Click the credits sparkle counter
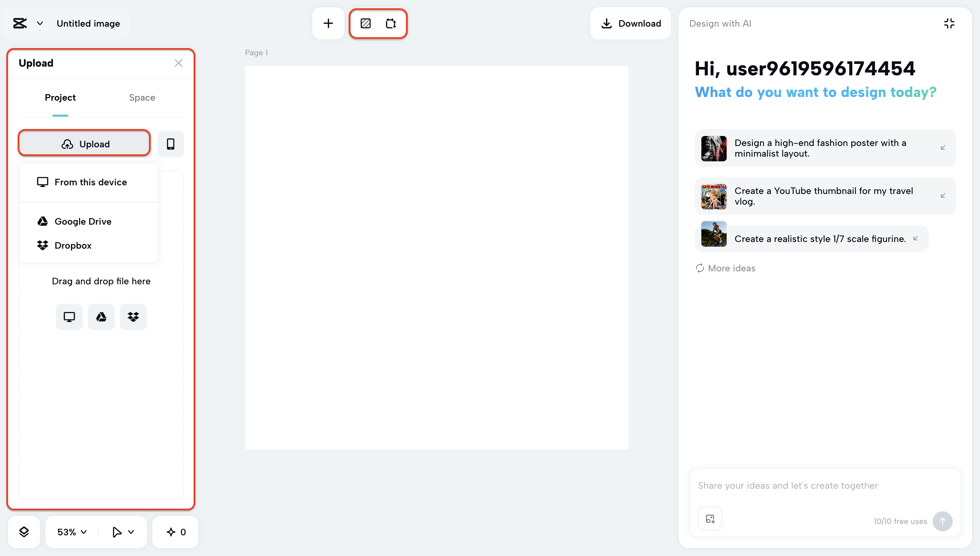Screen dimensions: 980x556 click(176, 532)
